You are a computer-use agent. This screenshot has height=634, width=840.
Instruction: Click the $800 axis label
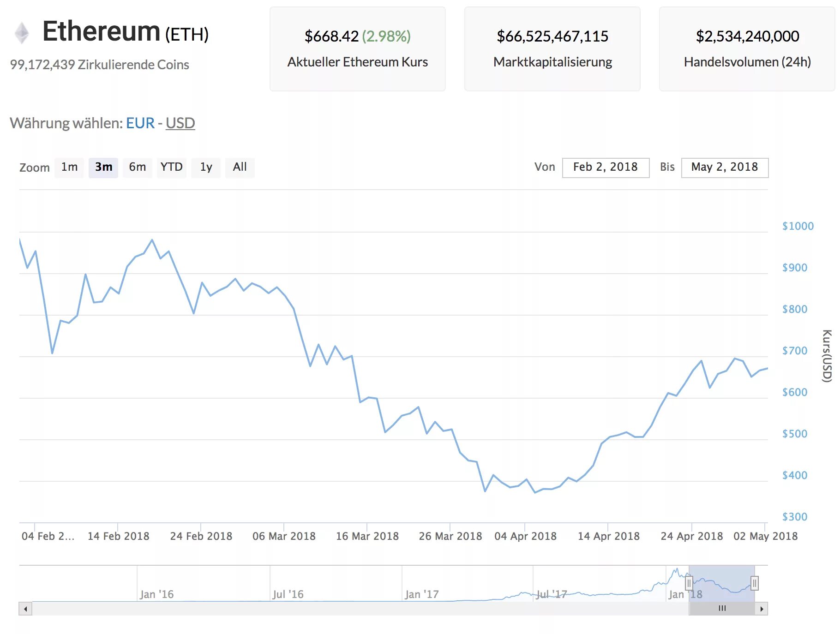click(x=795, y=309)
